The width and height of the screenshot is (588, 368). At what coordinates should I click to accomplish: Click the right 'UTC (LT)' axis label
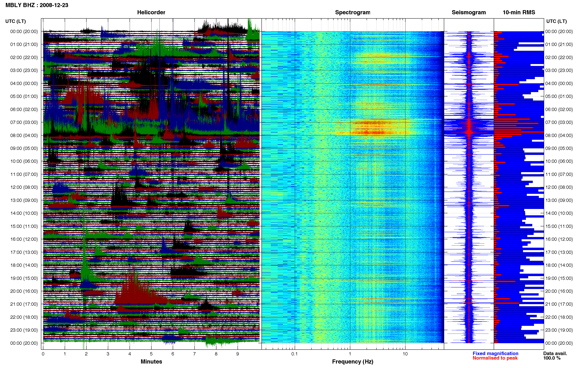556,21
